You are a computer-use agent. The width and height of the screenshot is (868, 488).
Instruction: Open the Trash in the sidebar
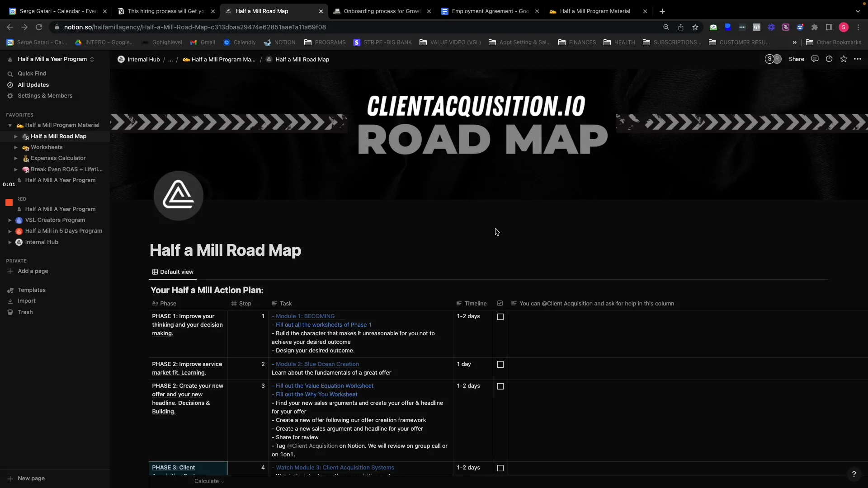pyautogui.click(x=25, y=312)
